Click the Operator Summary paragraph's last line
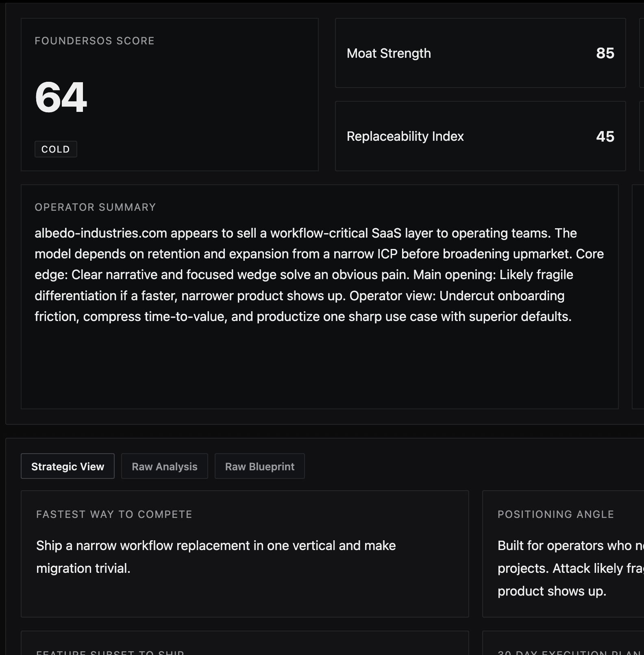The height and width of the screenshot is (655, 644). click(303, 317)
